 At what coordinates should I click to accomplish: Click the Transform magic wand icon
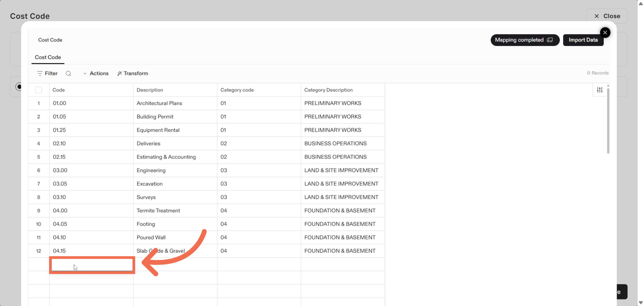(x=119, y=74)
